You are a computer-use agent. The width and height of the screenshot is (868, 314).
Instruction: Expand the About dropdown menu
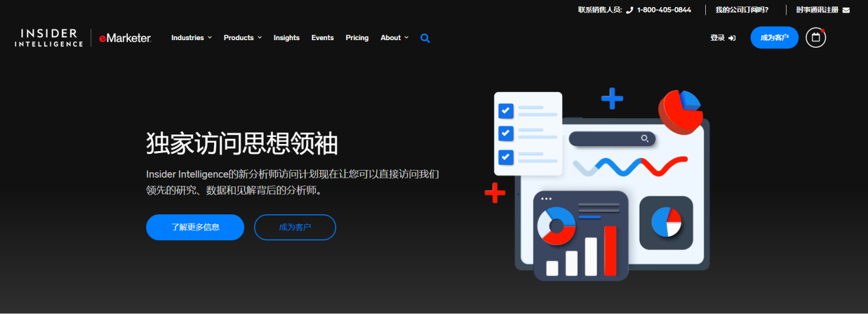[x=394, y=38]
